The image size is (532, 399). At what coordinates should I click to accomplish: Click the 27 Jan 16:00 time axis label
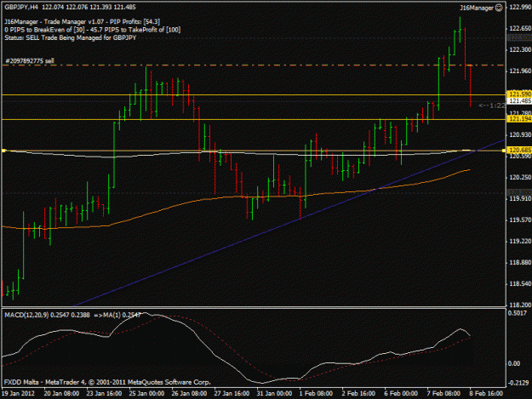[232, 394]
